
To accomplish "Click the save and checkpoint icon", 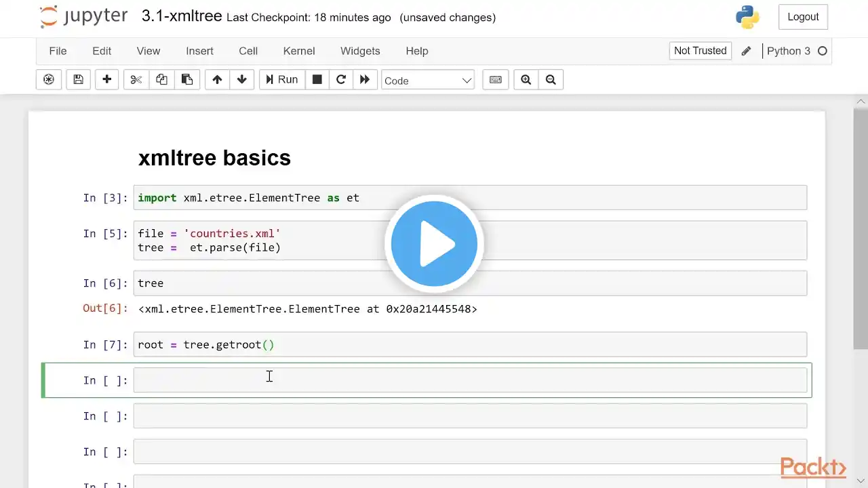I will [78, 80].
